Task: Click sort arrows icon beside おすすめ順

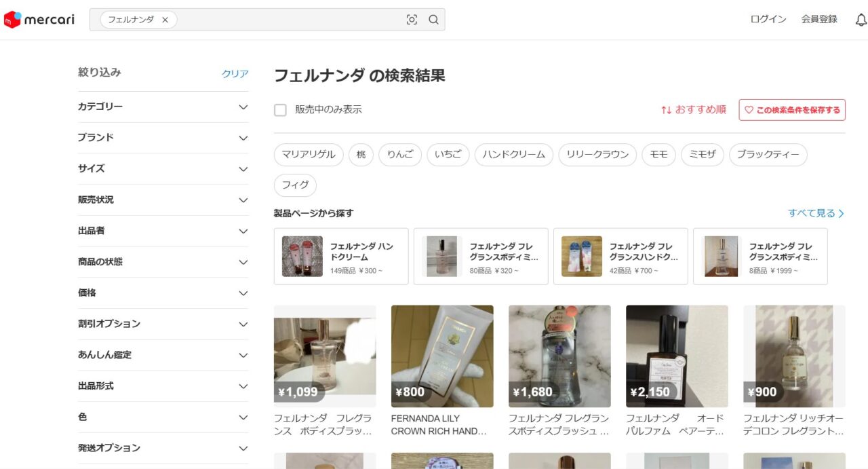Action: pyautogui.click(x=666, y=110)
